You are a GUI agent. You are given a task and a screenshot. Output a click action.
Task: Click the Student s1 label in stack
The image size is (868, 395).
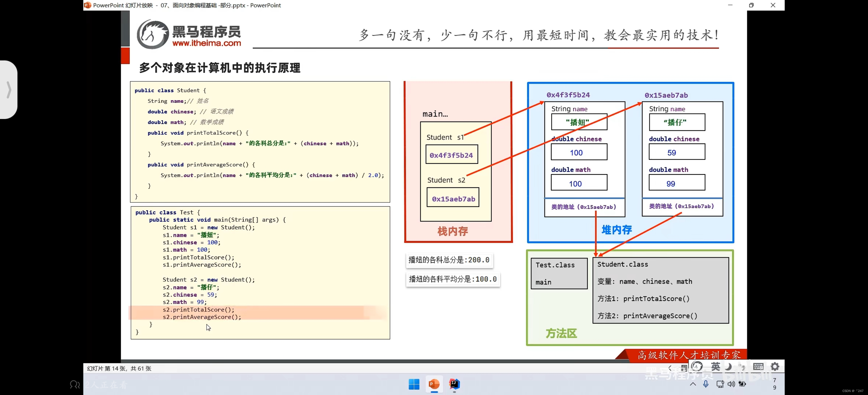click(x=445, y=137)
